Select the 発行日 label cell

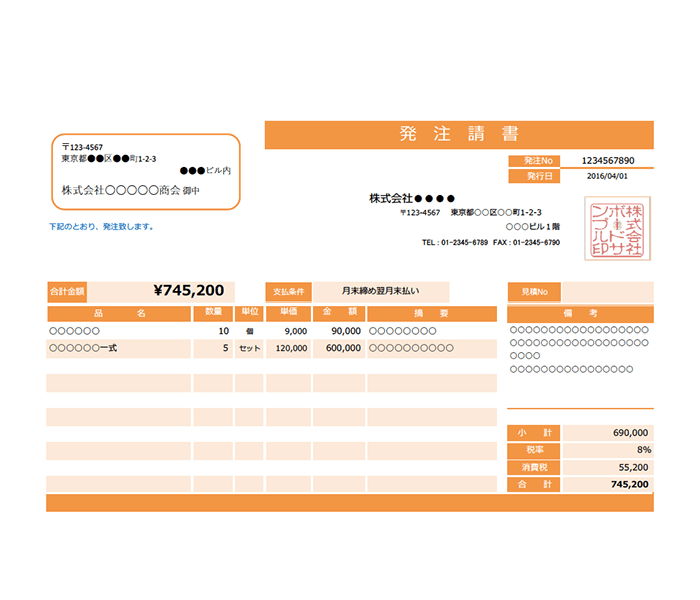534,176
